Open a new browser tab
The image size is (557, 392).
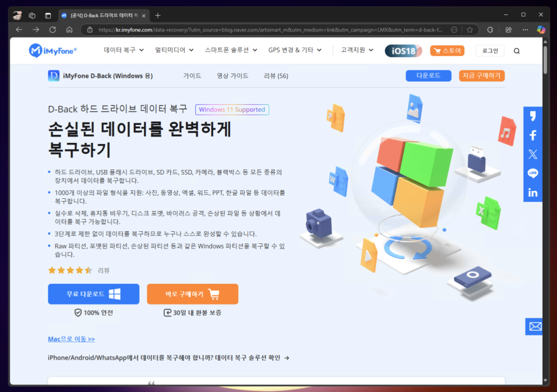pyautogui.click(x=158, y=15)
